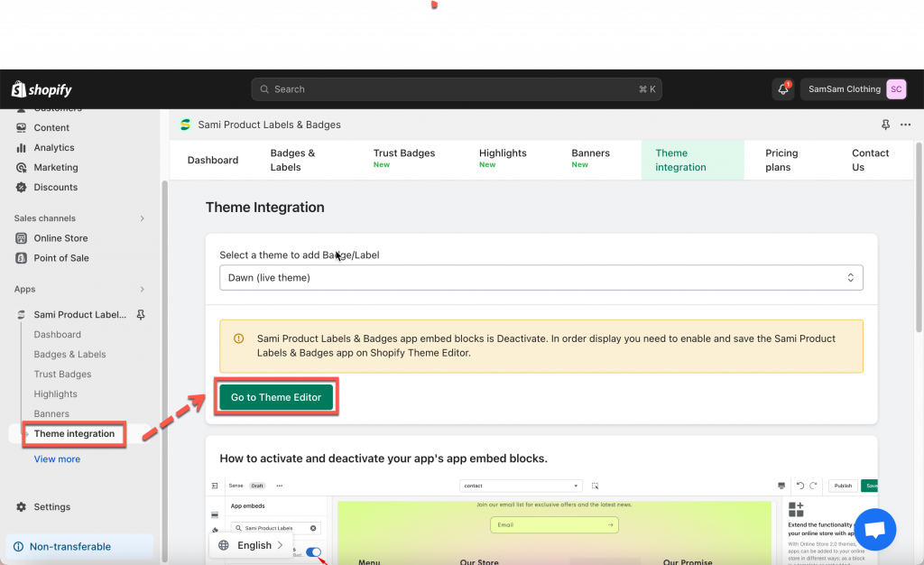924x565 pixels.
Task: Open the Pricing plans tab
Action: pos(781,161)
